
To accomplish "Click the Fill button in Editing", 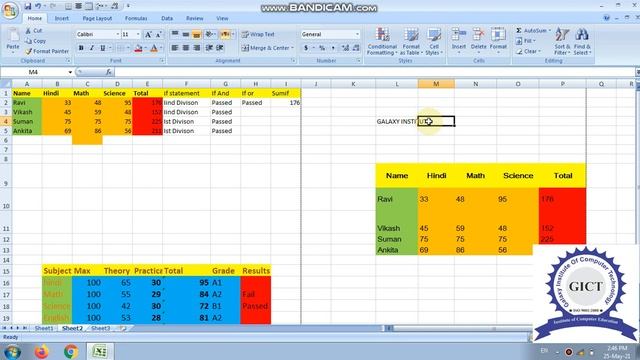I will [x=525, y=41].
